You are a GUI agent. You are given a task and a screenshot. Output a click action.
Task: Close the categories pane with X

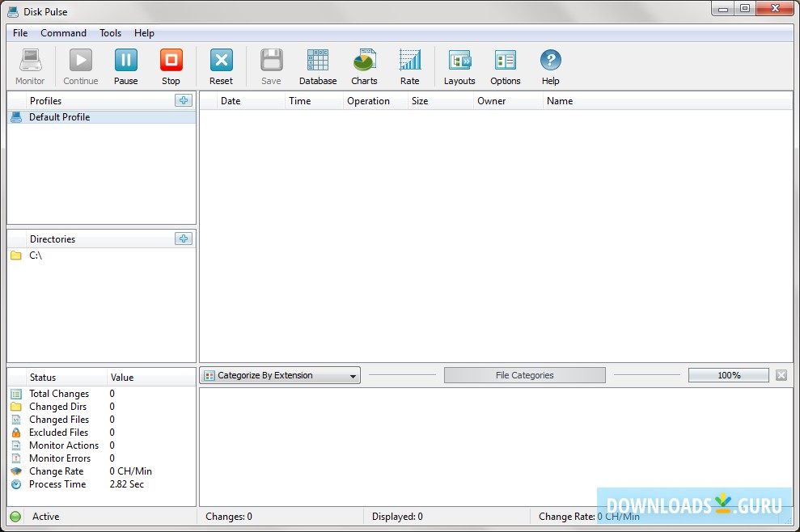coord(781,375)
